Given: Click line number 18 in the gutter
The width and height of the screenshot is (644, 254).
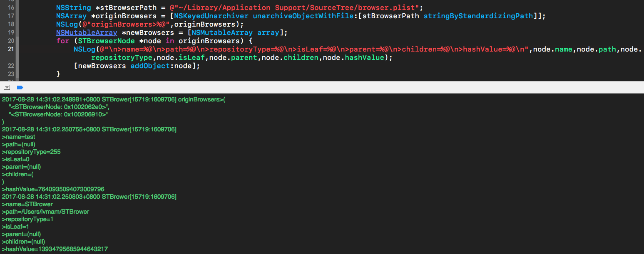Looking at the screenshot, I should click(x=11, y=24).
